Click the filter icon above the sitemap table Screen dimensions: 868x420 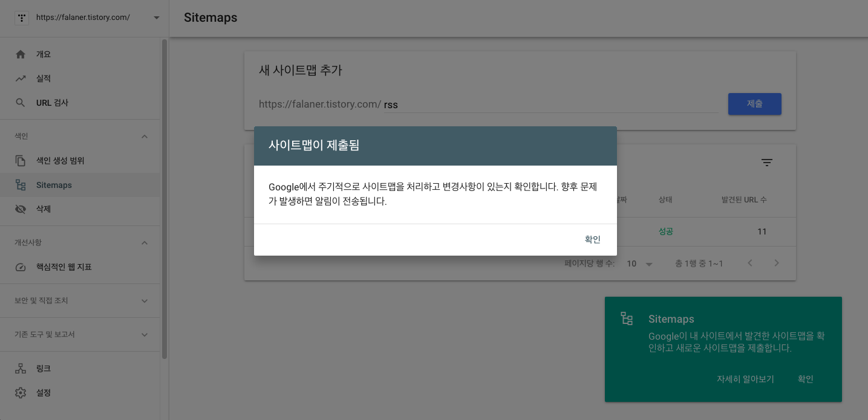coord(766,163)
